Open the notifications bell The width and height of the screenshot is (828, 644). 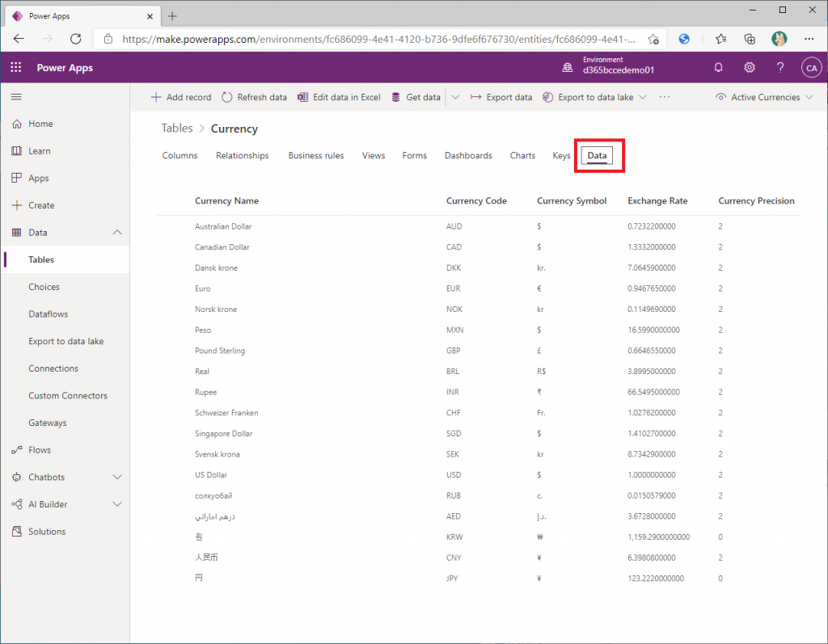tap(718, 68)
